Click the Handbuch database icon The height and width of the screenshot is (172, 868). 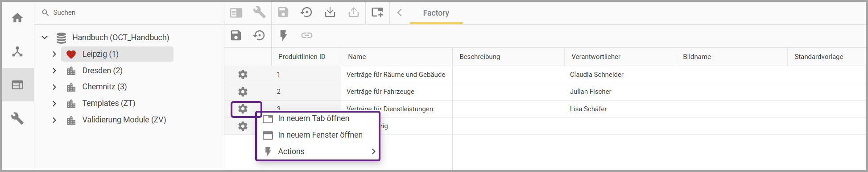(62, 38)
